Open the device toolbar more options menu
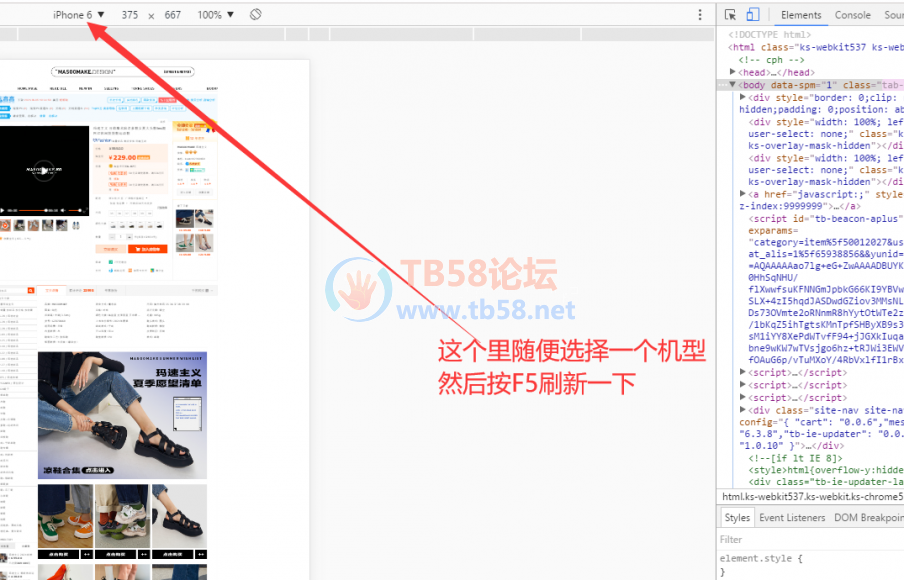This screenshot has height=580, width=904. click(700, 15)
